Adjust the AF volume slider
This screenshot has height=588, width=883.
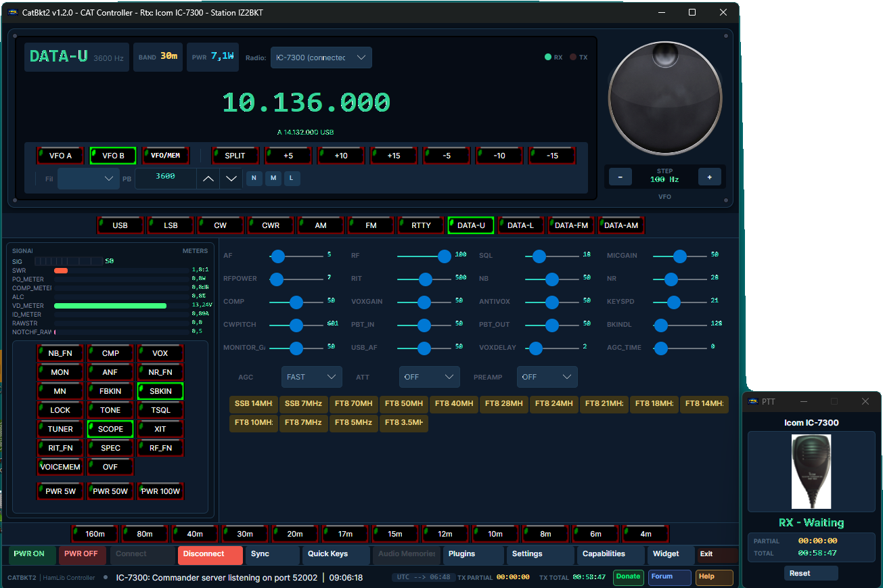coord(296,256)
